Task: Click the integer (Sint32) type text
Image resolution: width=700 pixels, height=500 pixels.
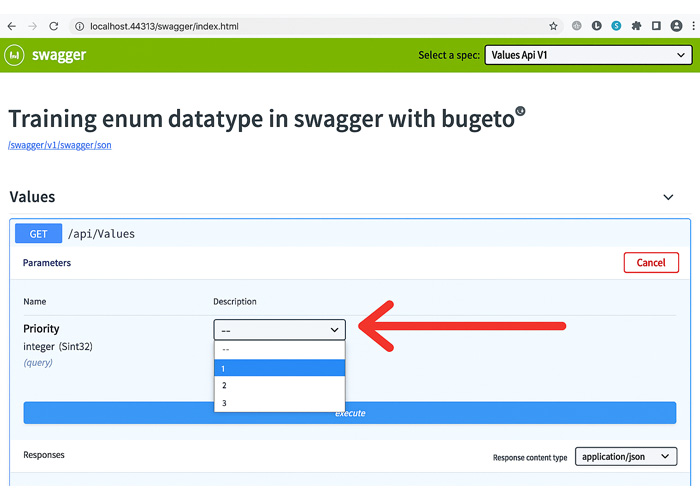Action: [58, 346]
